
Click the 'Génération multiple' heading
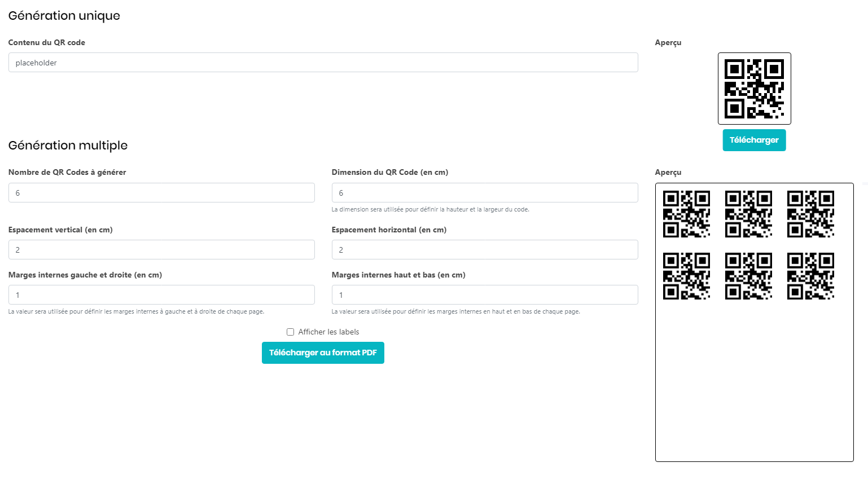(68, 146)
